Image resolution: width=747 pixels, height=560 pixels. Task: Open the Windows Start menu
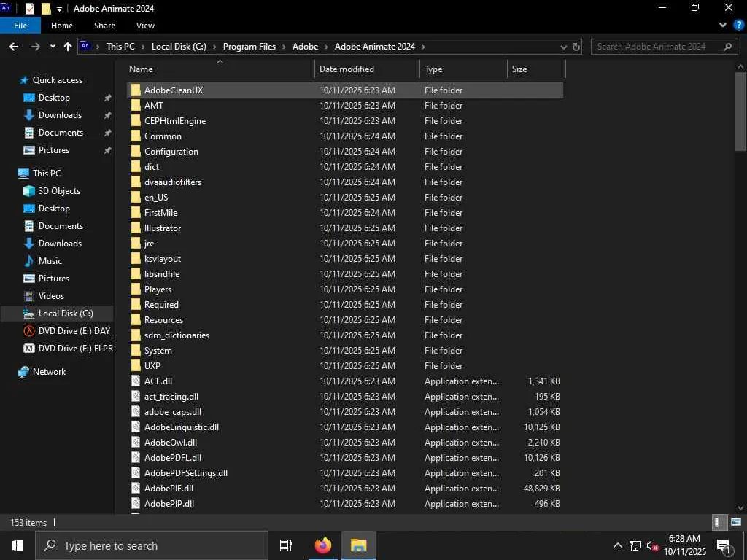18,545
